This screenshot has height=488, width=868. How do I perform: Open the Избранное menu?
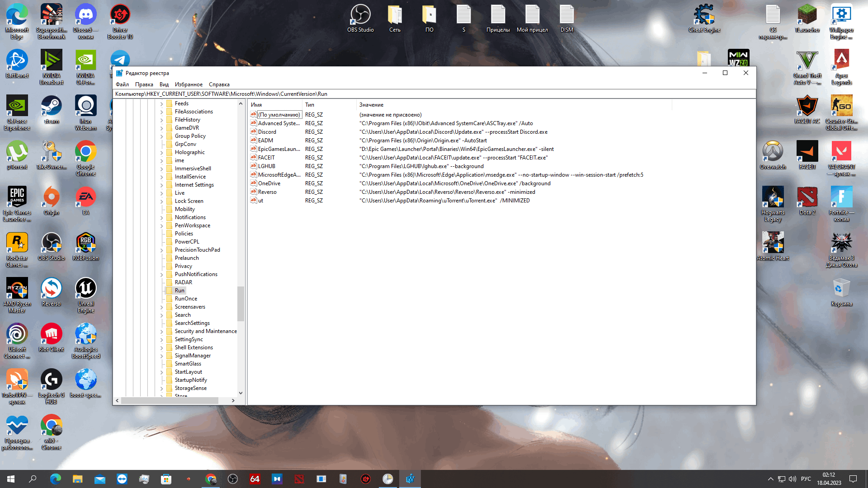click(x=189, y=84)
